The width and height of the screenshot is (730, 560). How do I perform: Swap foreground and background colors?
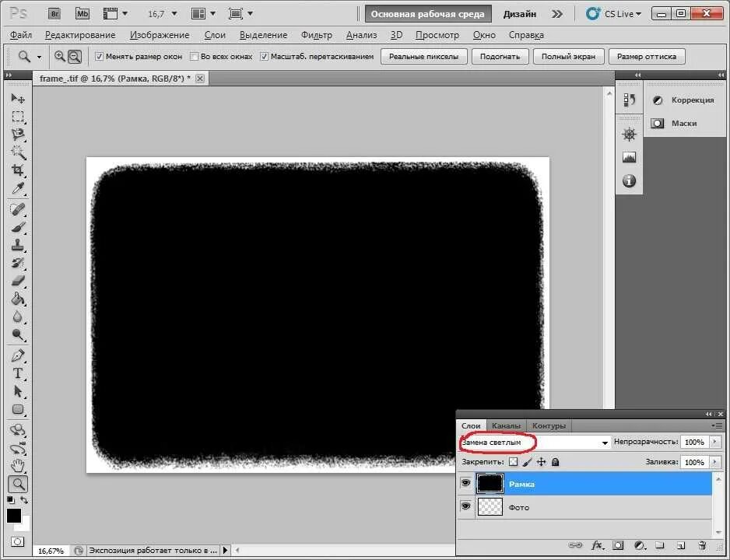tap(24, 500)
